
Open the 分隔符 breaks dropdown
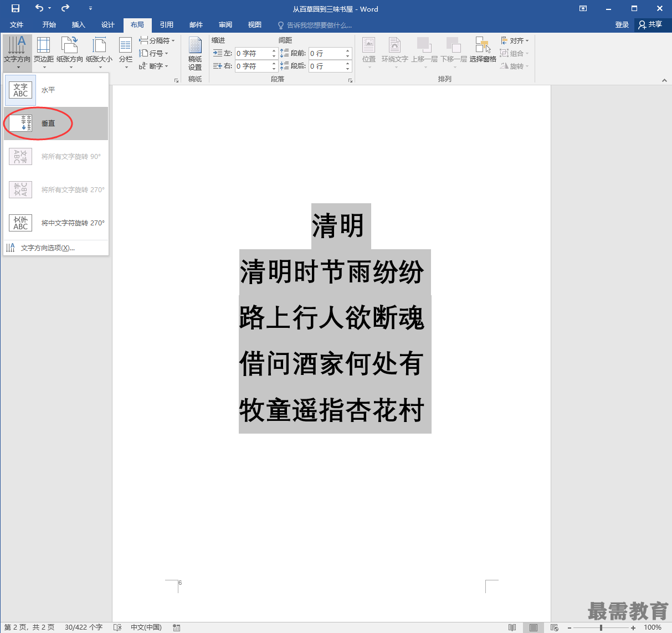click(x=157, y=40)
